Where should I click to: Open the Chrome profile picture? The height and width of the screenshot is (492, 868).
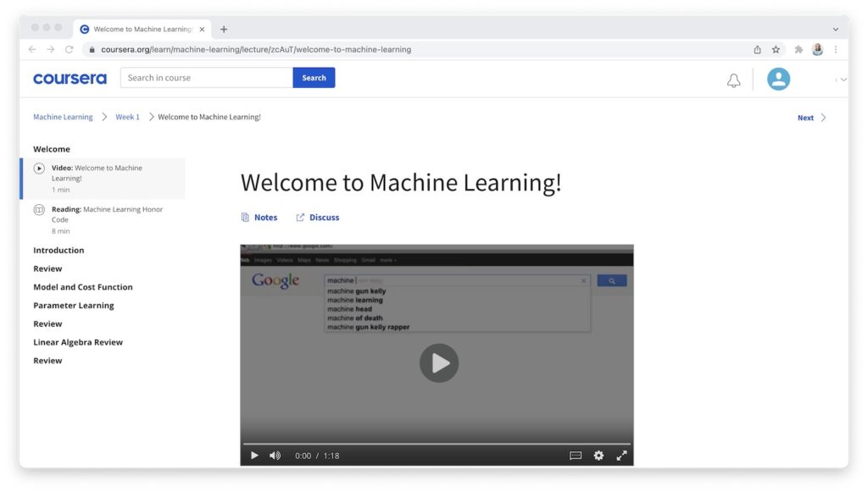818,49
